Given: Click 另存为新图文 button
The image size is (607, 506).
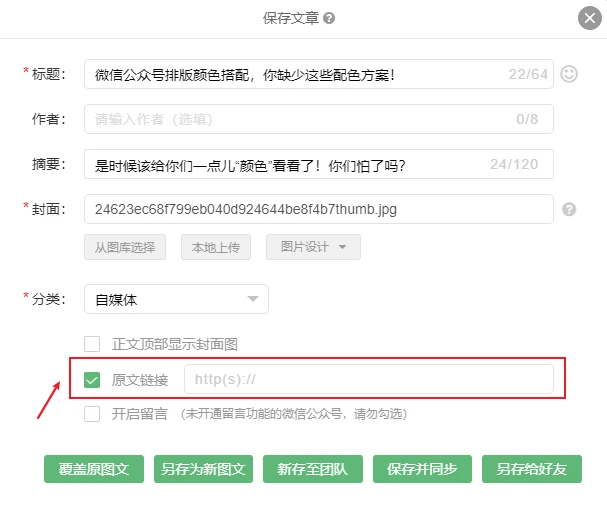Looking at the screenshot, I should click(203, 469).
